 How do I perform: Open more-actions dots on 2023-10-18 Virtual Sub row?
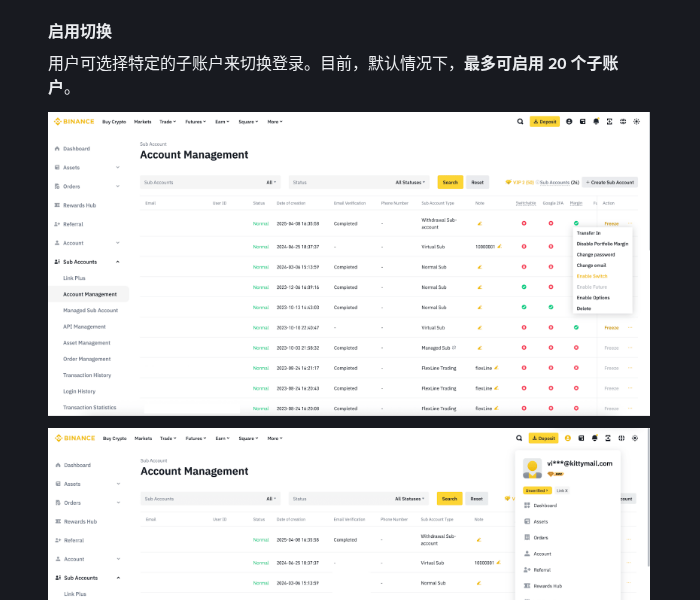click(x=630, y=328)
